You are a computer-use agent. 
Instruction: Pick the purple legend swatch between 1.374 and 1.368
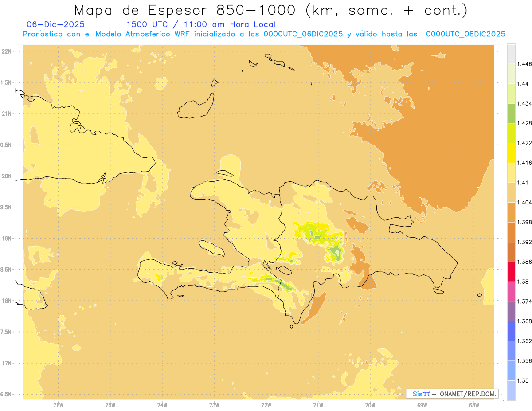(x=511, y=311)
